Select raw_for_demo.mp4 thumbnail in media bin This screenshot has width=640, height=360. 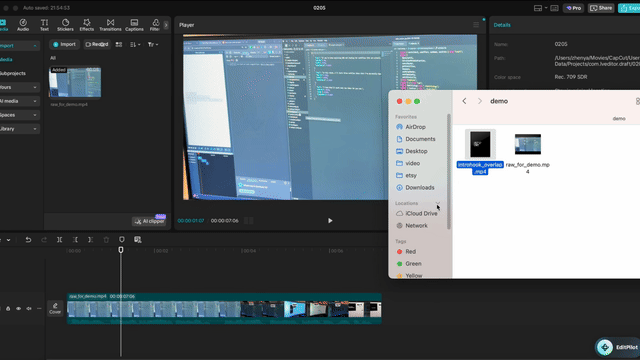point(75,82)
